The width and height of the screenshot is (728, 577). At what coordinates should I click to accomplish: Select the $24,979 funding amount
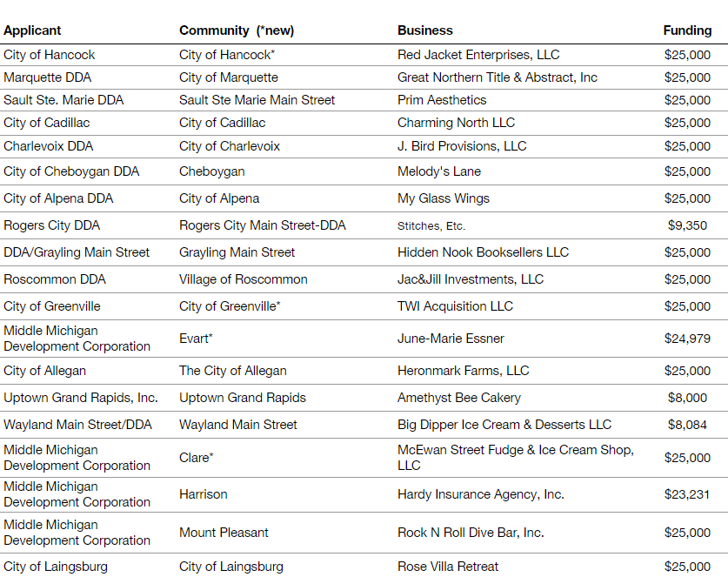coord(687,339)
